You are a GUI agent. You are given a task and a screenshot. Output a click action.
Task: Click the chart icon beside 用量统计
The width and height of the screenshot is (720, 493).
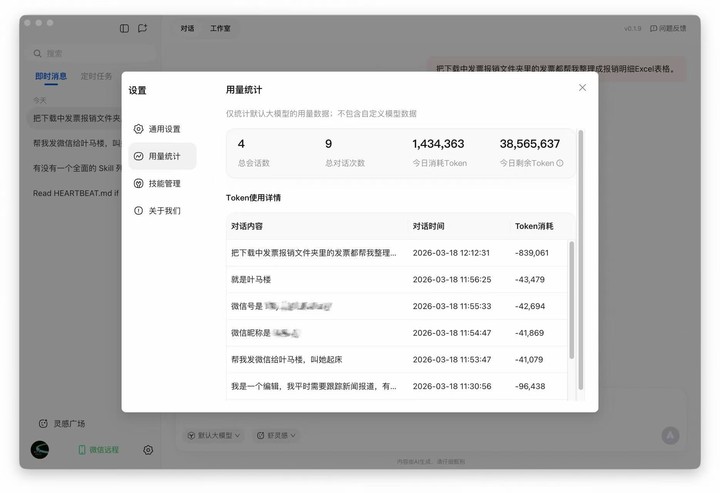pos(138,156)
